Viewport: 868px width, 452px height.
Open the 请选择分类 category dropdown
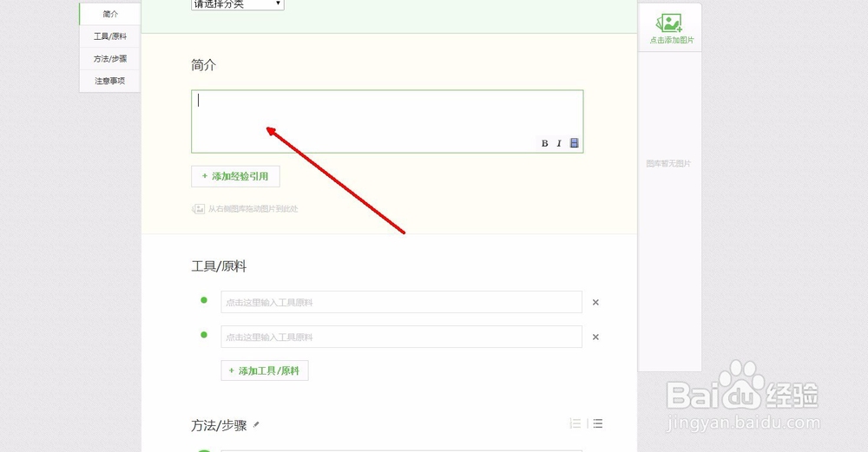point(238,4)
